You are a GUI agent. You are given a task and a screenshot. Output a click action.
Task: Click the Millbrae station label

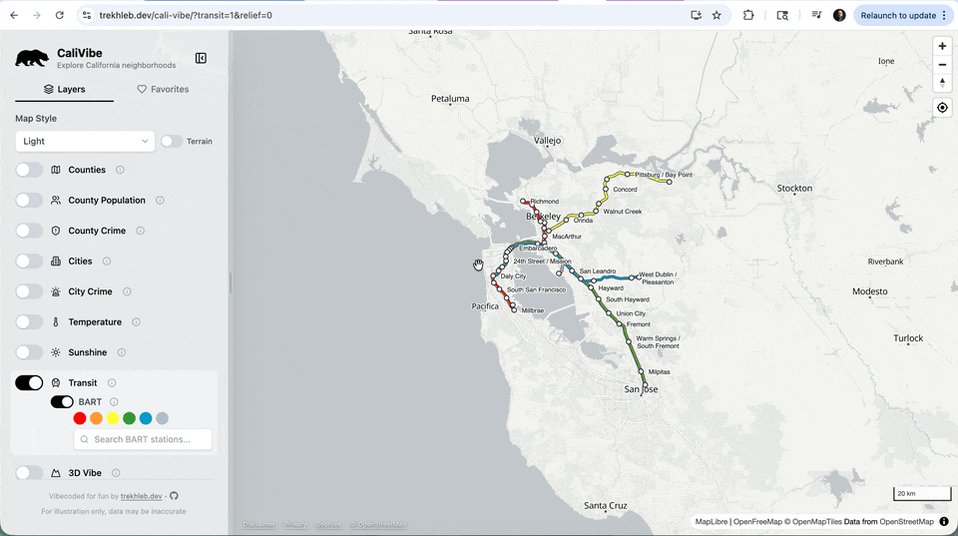533,310
